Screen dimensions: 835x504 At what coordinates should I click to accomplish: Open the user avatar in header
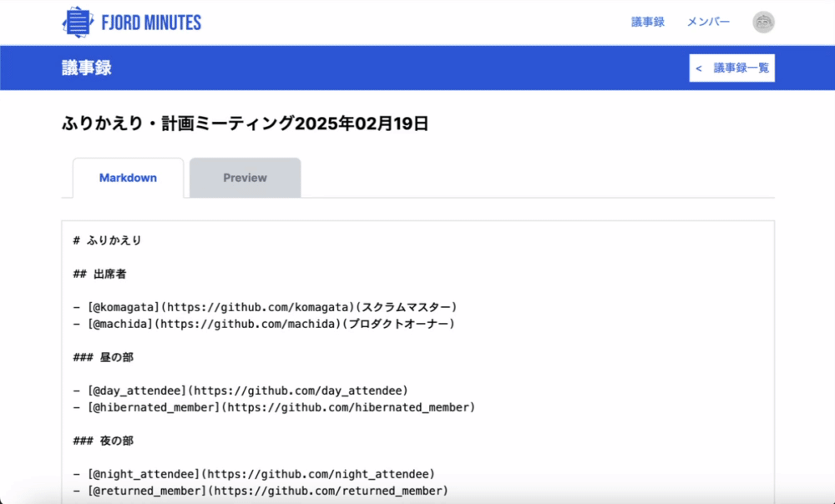[x=763, y=23]
